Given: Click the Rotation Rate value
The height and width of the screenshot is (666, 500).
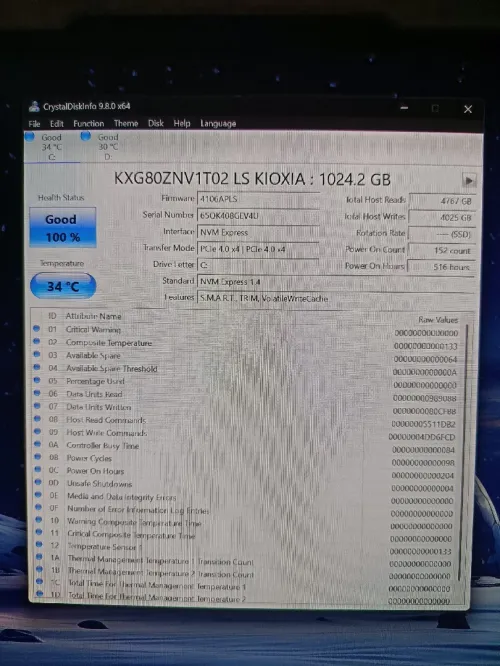Looking at the screenshot, I should pos(442,234).
